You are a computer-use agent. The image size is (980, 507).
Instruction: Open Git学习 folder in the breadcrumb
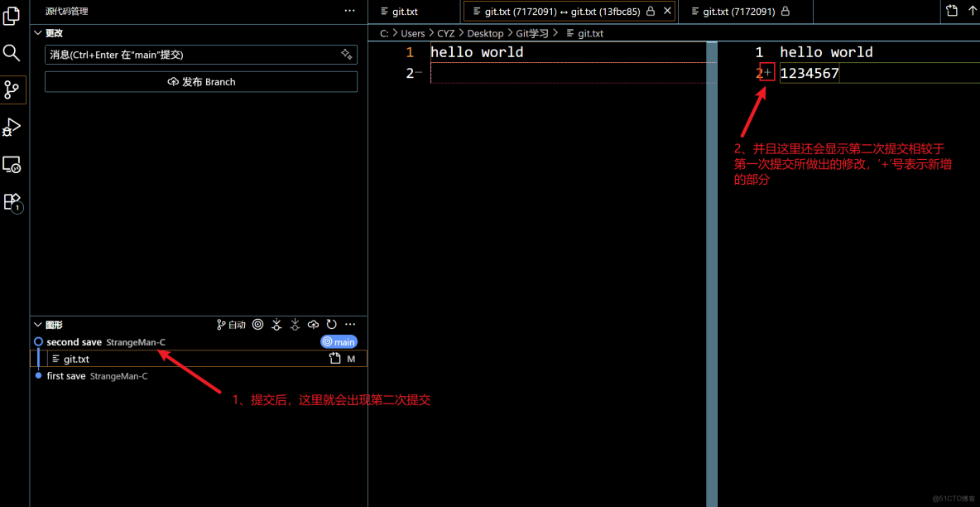[532, 33]
